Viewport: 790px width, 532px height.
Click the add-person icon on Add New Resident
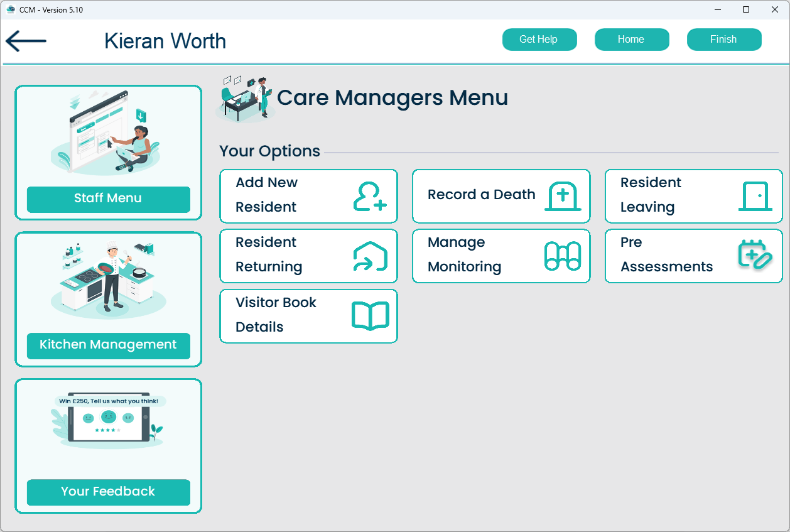pos(370,196)
